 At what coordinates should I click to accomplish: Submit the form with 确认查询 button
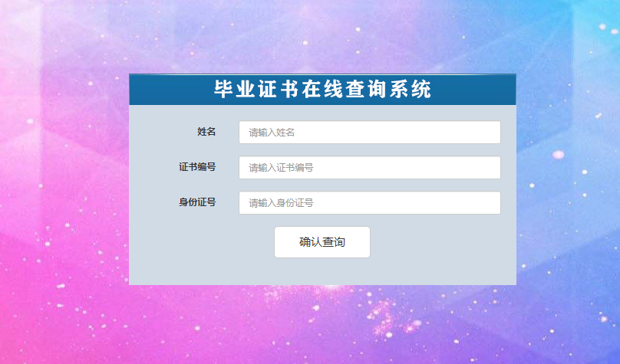tap(322, 242)
